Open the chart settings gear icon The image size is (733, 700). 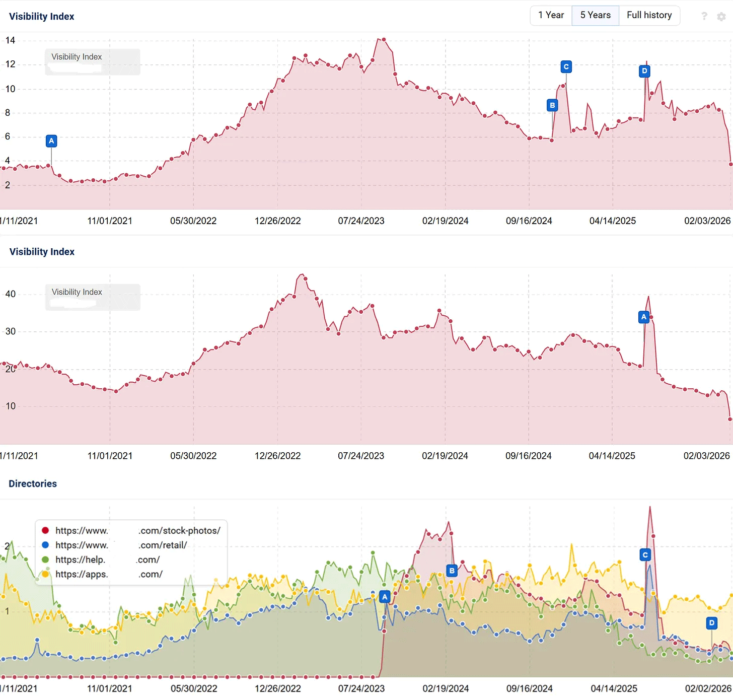click(x=721, y=17)
